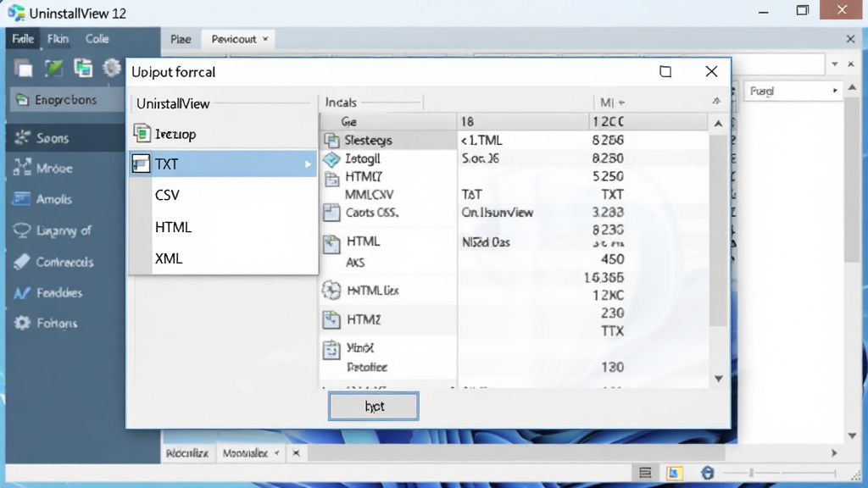
Task: Close the bottom tab with X
Action: (296, 453)
